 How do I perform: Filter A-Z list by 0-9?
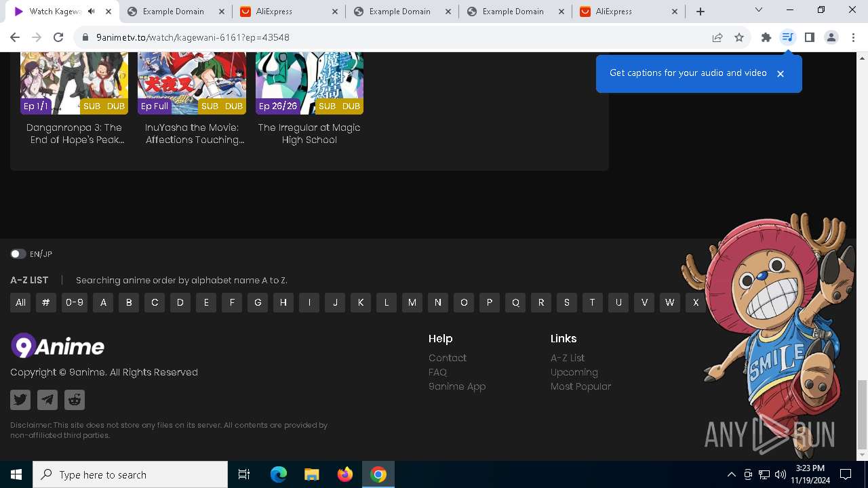pos(75,302)
